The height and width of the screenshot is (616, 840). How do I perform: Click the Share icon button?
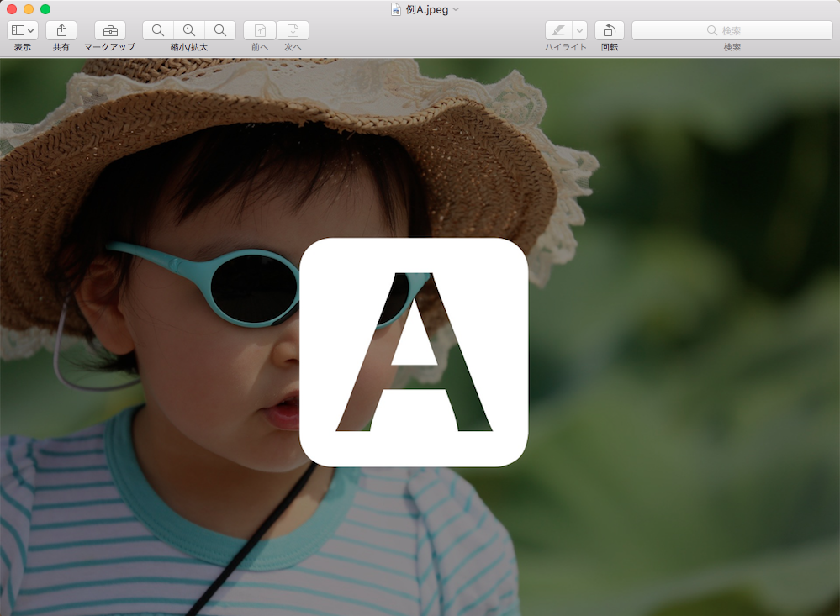pyautogui.click(x=61, y=30)
